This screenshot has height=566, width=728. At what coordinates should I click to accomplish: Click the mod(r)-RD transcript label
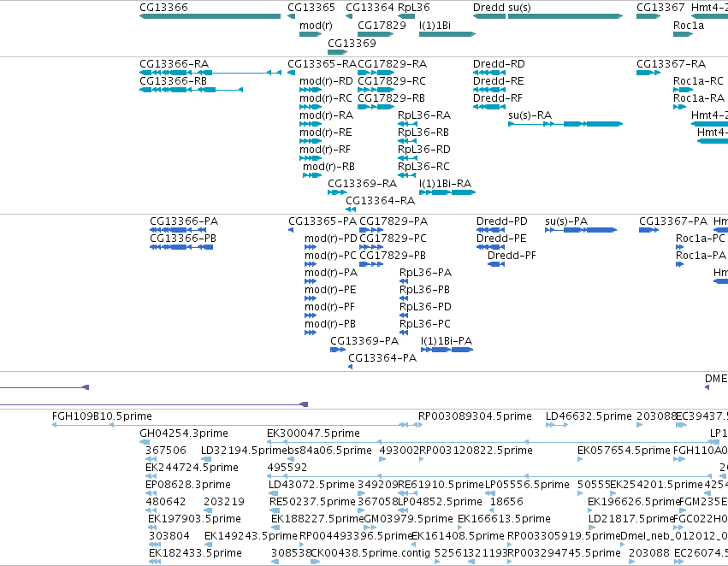pyautogui.click(x=326, y=80)
